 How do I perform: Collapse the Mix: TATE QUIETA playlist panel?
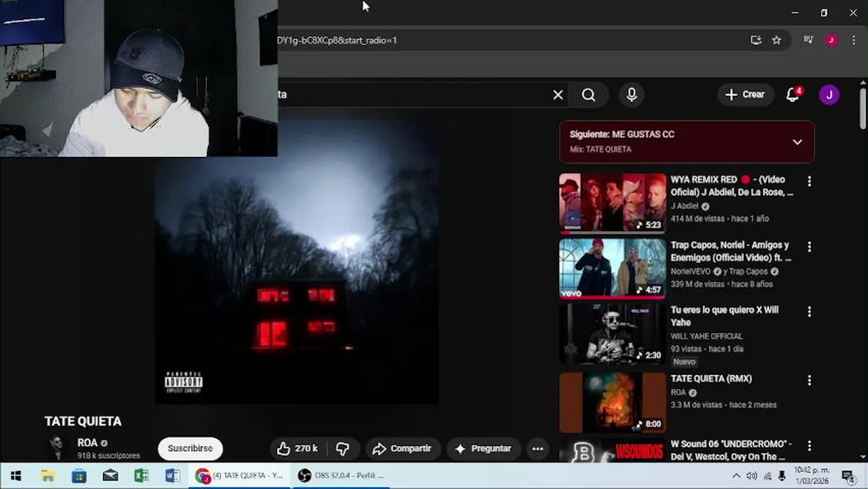pyautogui.click(x=797, y=142)
